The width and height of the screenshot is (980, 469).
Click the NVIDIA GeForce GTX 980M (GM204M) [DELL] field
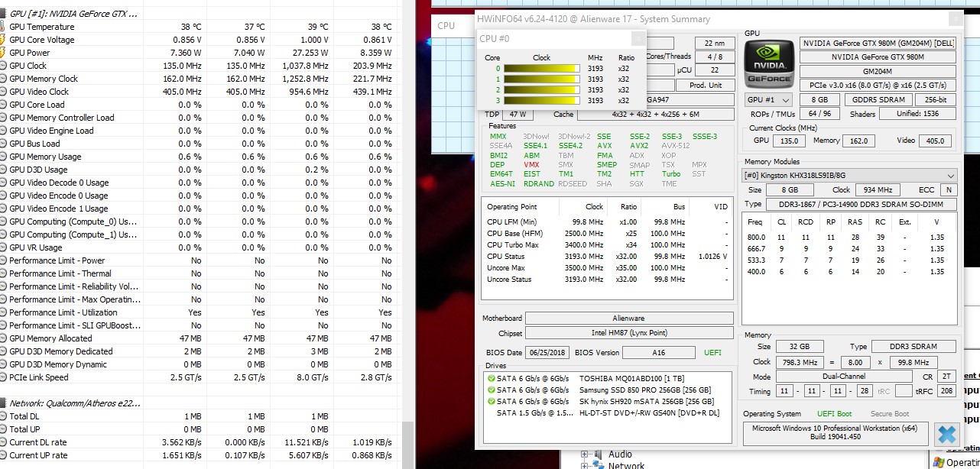pyautogui.click(x=878, y=44)
